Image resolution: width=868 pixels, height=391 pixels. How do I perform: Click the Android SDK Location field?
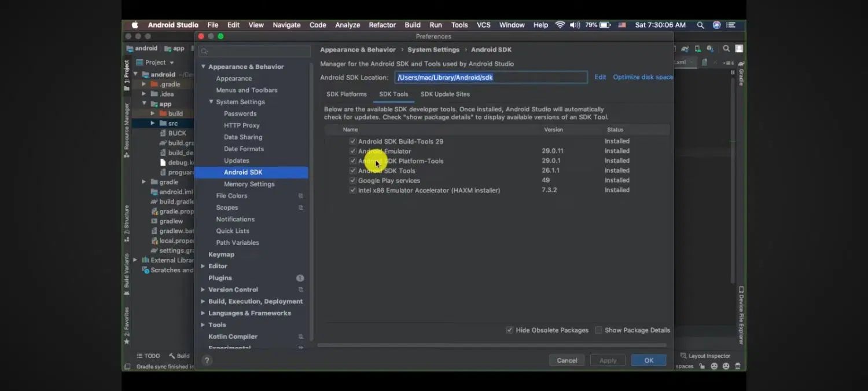pos(491,77)
